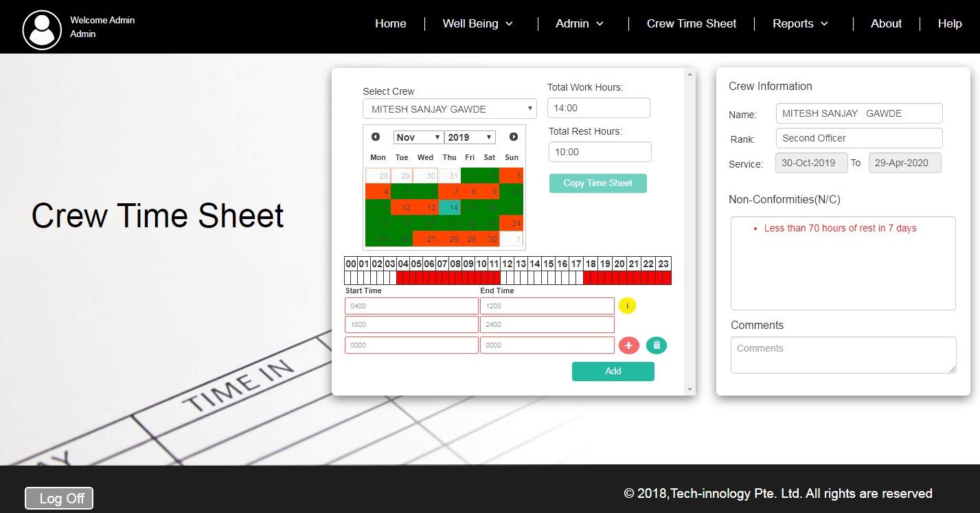Image resolution: width=980 pixels, height=513 pixels.
Task: Delete time row using trash icon
Action: (657, 345)
